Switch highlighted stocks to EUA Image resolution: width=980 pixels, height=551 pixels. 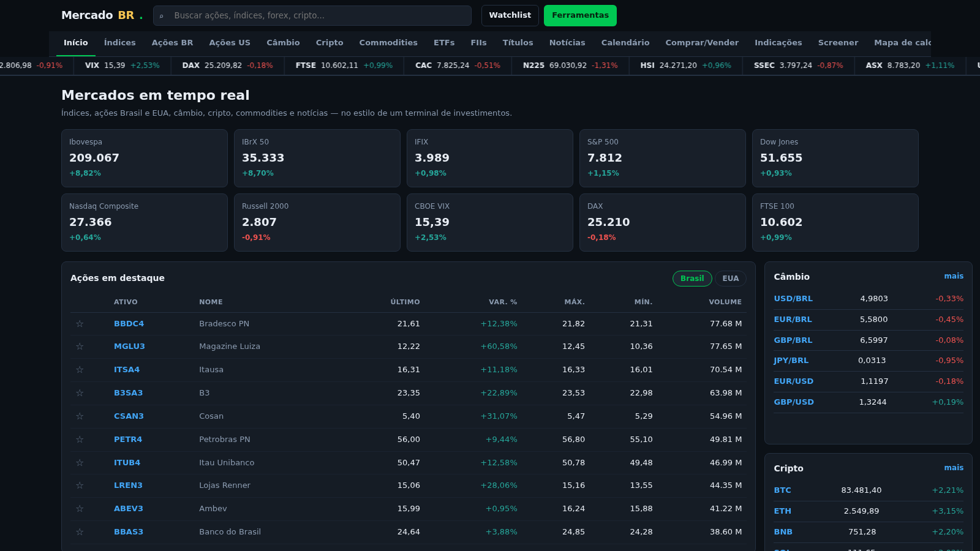[x=731, y=279]
